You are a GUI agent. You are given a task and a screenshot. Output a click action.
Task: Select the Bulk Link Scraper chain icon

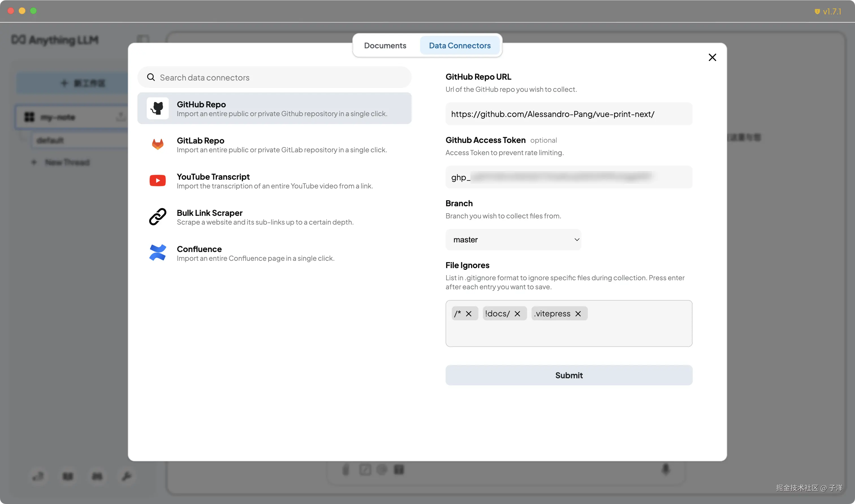[157, 217]
